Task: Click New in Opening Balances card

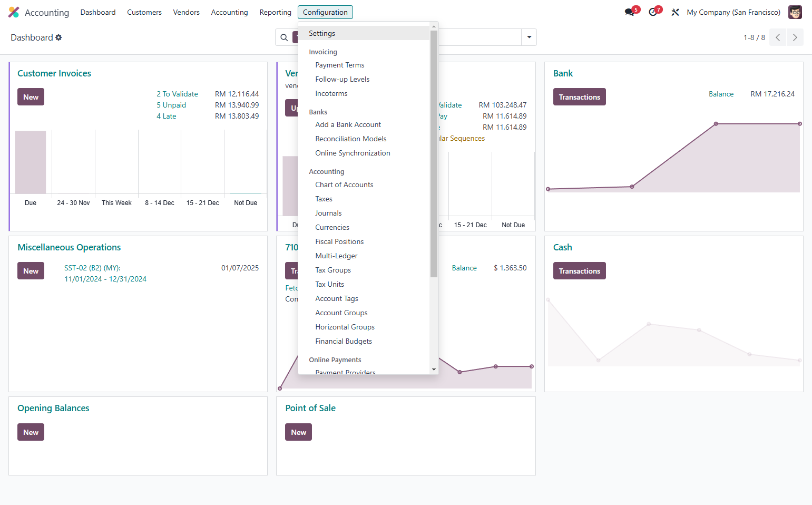Action: [31, 432]
